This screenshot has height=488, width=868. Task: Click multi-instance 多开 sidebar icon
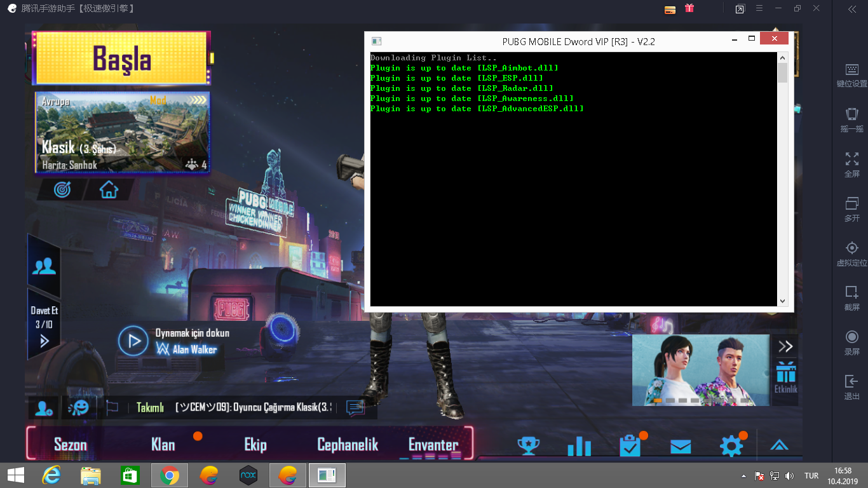(851, 209)
